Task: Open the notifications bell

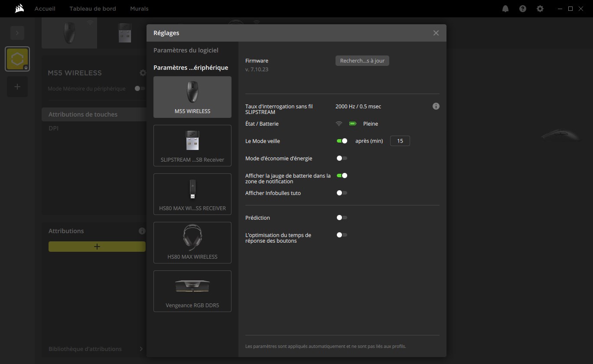Action: [505, 9]
